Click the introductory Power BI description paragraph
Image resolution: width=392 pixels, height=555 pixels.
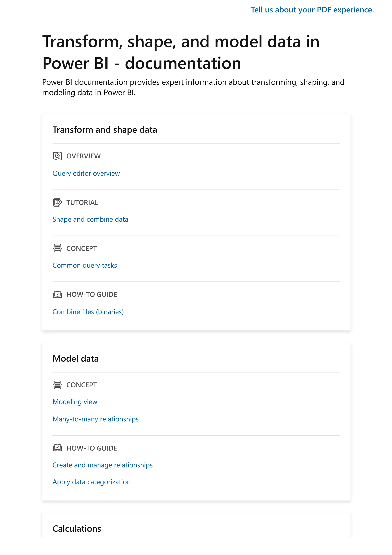click(193, 87)
